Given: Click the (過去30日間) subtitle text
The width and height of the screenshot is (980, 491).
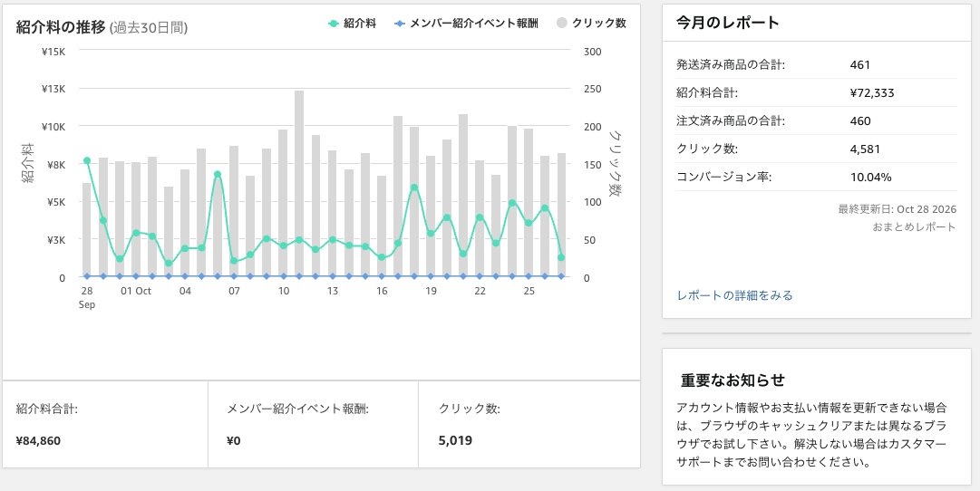Looking at the screenshot, I should pyautogui.click(x=149, y=28).
